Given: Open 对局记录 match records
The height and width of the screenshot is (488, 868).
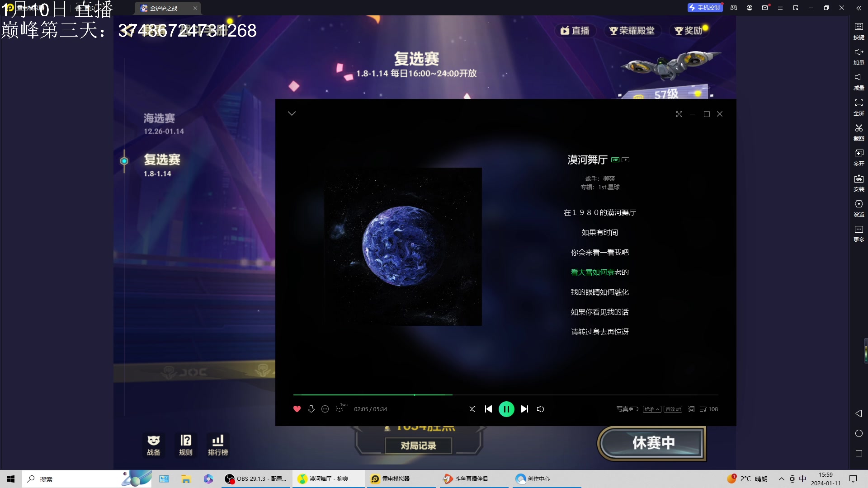Looking at the screenshot, I should click(418, 446).
